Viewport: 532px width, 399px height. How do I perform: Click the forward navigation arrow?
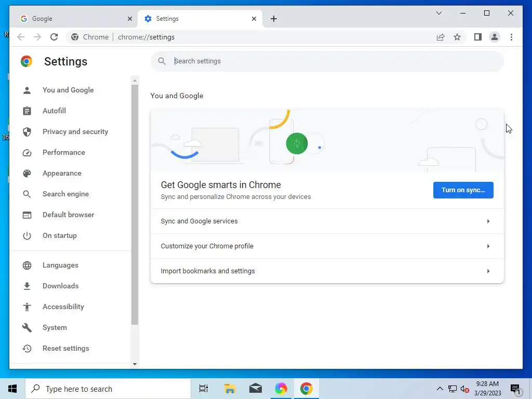pos(37,37)
